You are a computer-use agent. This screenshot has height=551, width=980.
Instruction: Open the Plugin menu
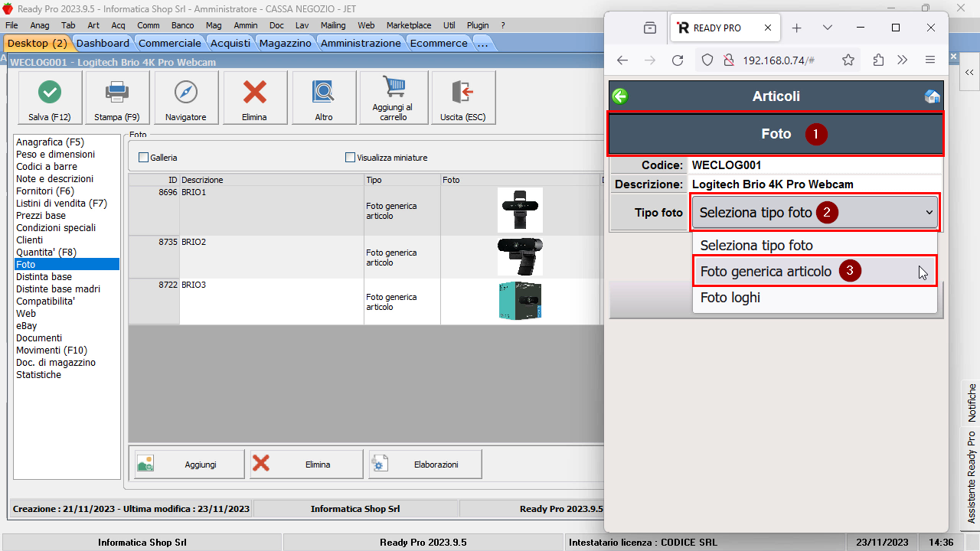click(478, 25)
